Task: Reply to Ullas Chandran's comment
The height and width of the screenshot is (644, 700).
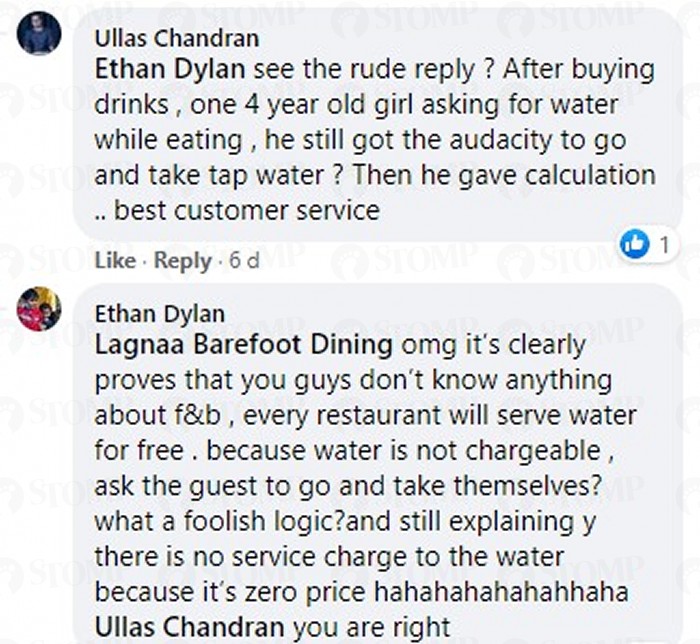Action: tap(181, 261)
